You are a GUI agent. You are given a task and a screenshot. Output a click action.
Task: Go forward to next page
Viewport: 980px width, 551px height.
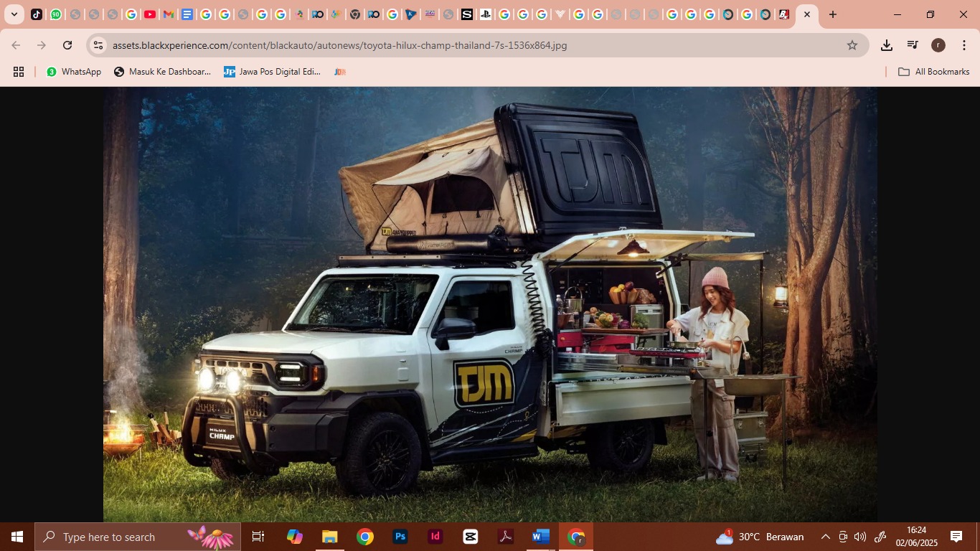[42, 45]
